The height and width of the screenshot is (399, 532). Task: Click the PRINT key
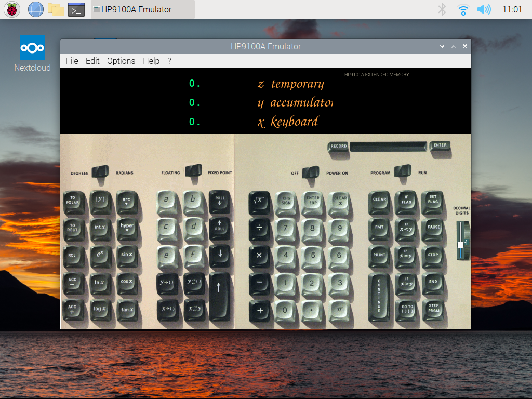(379, 256)
